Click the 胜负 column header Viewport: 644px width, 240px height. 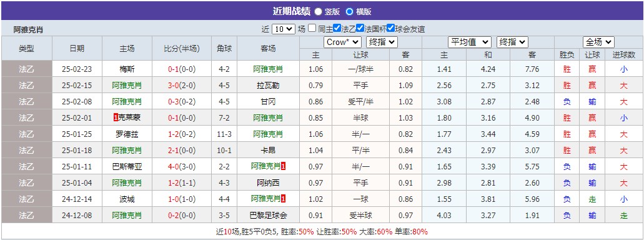pos(567,54)
